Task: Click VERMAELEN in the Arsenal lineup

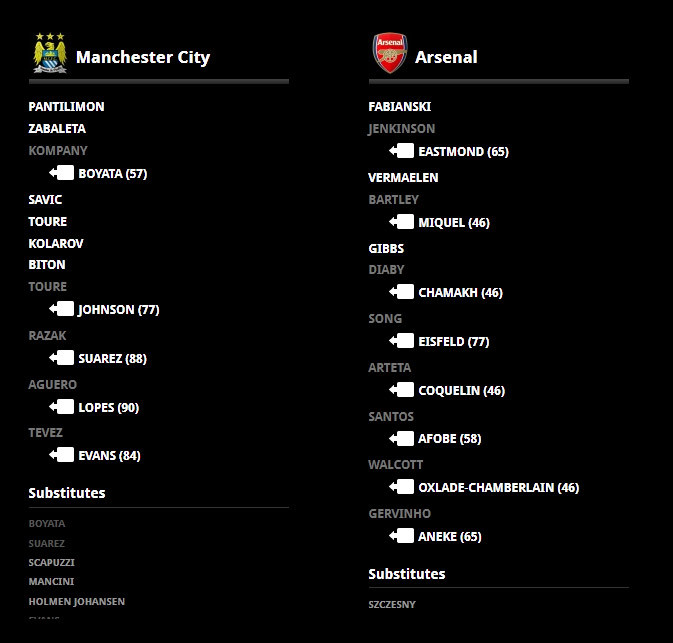Action: point(403,177)
